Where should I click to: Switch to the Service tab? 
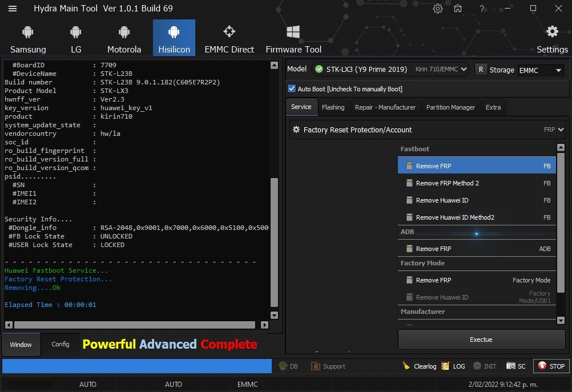click(x=301, y=107)
